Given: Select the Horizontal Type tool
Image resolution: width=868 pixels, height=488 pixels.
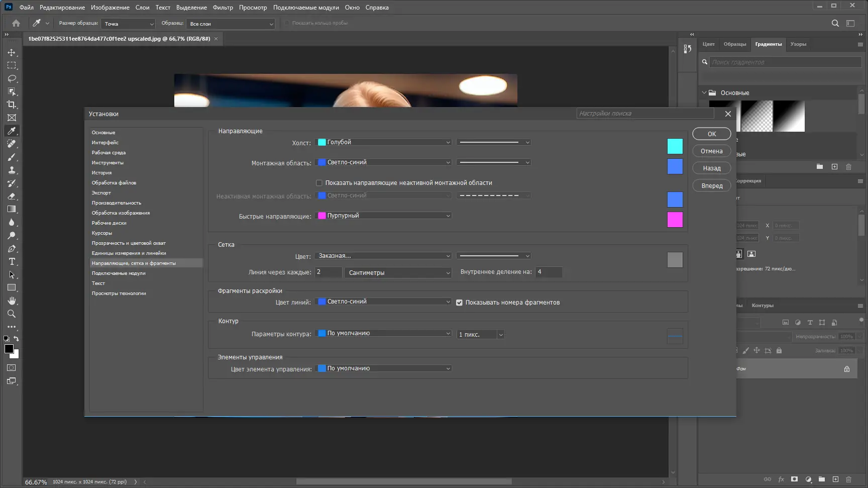Looking at the screenshot, I should tap(12, 261).
